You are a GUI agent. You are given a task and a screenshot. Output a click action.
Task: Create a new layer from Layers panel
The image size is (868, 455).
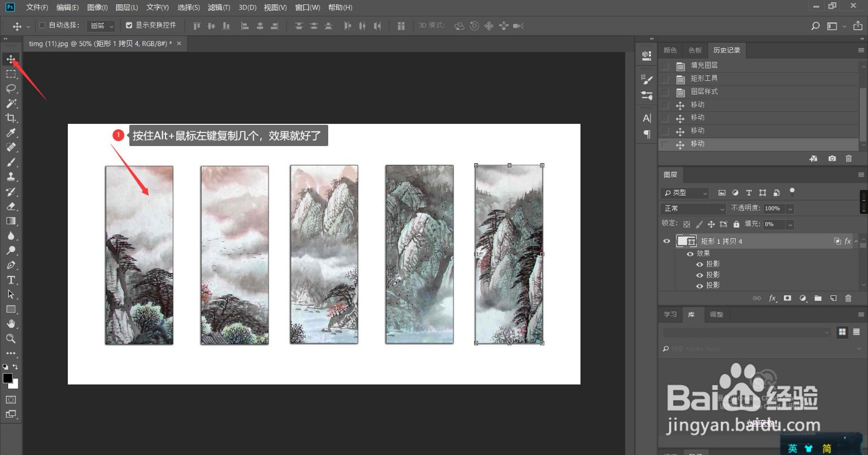click(x=833, y=298)
